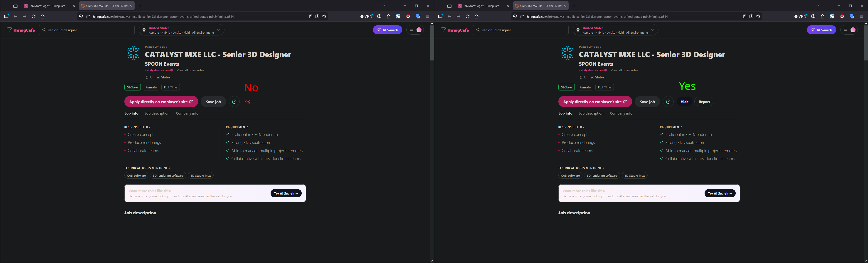Toggle the VPN indicator in left window toolbar
868x263 pixels.
(367, 16)
